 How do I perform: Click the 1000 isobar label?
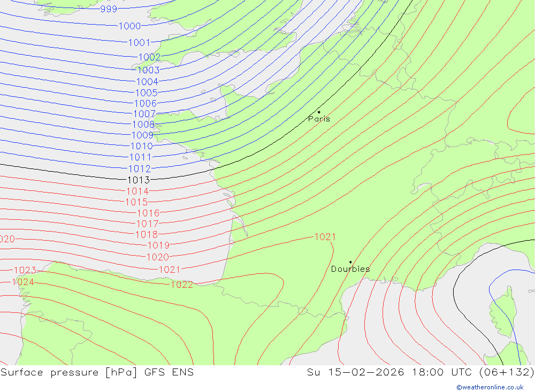129,26
